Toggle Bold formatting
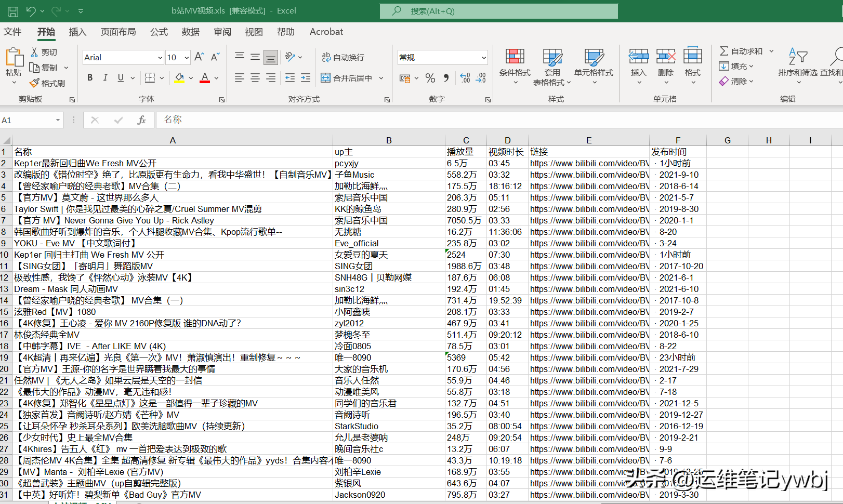Image resolution: width=843 pixels, height=504 pixels. [90, 78]
